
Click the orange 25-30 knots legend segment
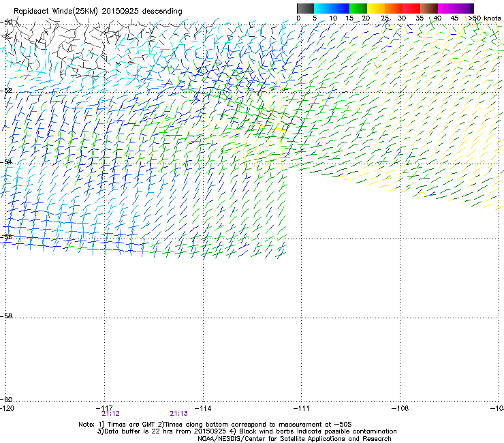point(394,8)
